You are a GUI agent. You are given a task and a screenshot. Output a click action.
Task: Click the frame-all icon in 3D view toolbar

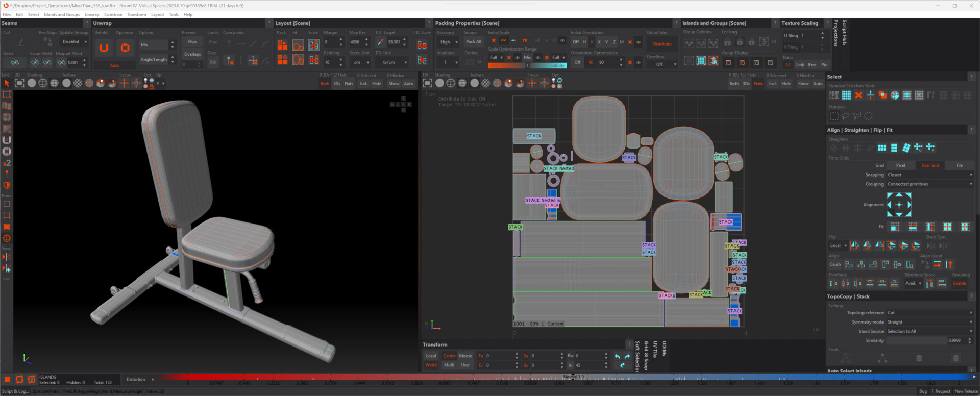(19, 83)
